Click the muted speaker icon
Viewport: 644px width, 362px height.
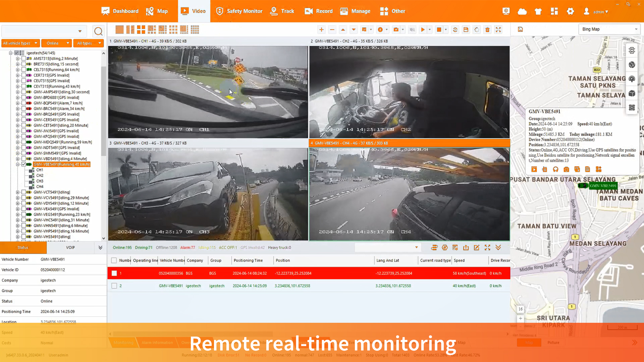tap(412, 29)
